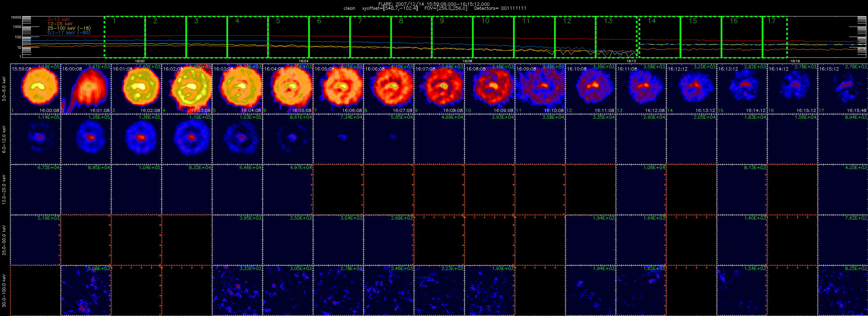Open the 6-12 keV image labeled 1.26E+05
868x316 pixels.
(x=86, y=139)
